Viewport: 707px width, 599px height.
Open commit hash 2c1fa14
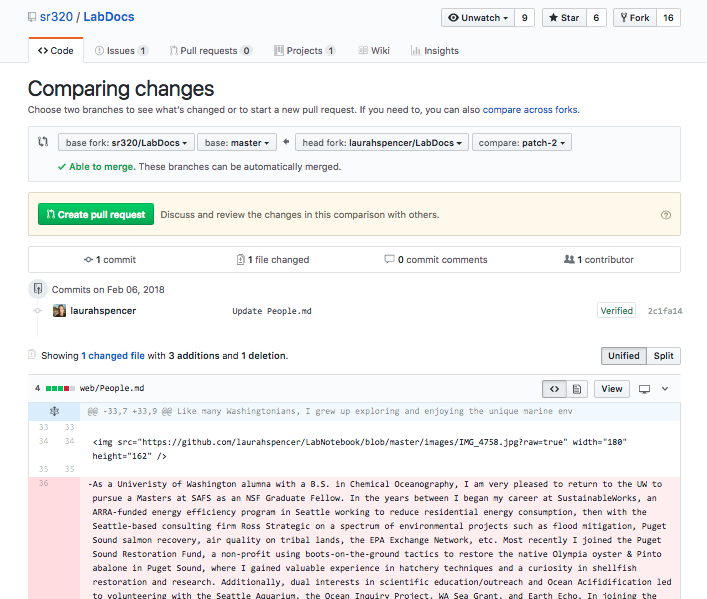pyautogui.click(x=665, y=311)
